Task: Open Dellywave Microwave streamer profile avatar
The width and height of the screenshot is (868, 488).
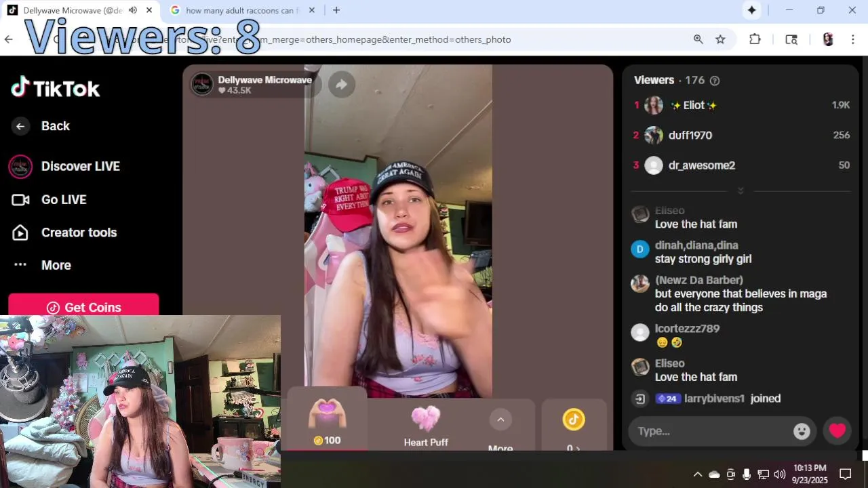Action: [x=202, y=84]
